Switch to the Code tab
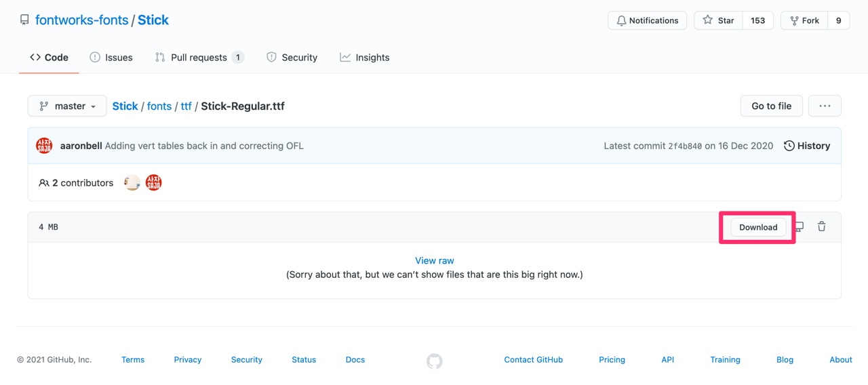This screenshot has height=385, width=868. 49,58
